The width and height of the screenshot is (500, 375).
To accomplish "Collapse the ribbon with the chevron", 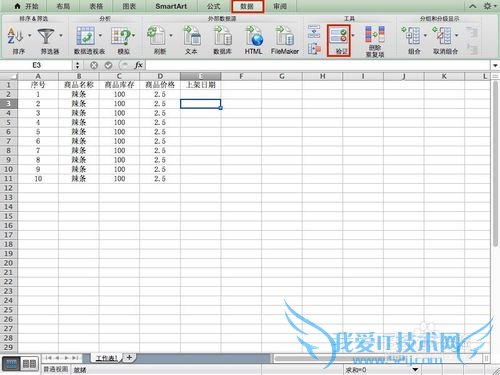I will (473, 6).
